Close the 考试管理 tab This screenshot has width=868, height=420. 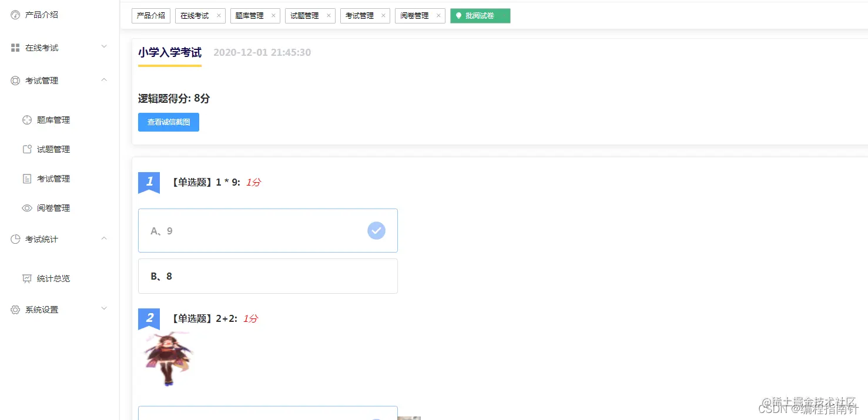(x=383, y=16)
